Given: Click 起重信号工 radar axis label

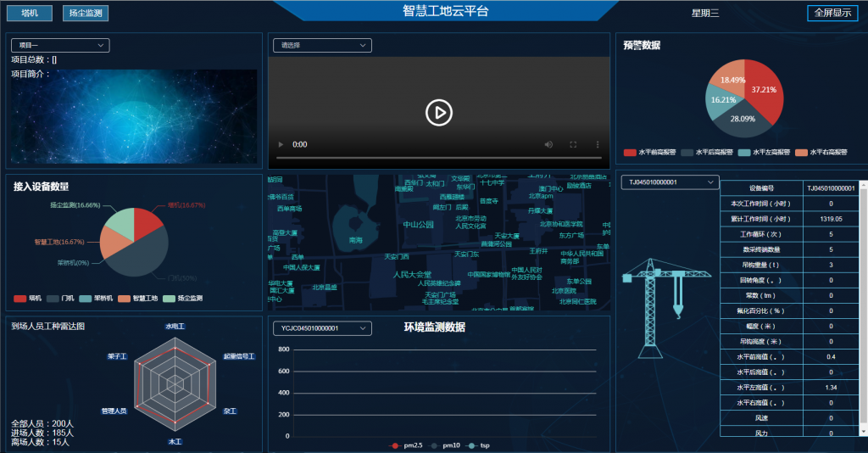Looking at the screenshot, I should pos(239,356).
